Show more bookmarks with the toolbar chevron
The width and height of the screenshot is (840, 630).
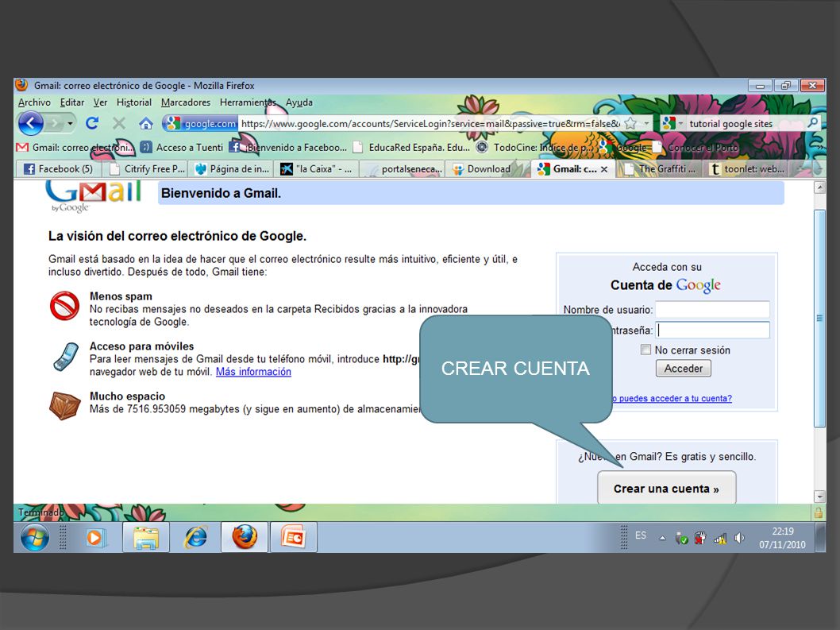click(x=818, y=147)
